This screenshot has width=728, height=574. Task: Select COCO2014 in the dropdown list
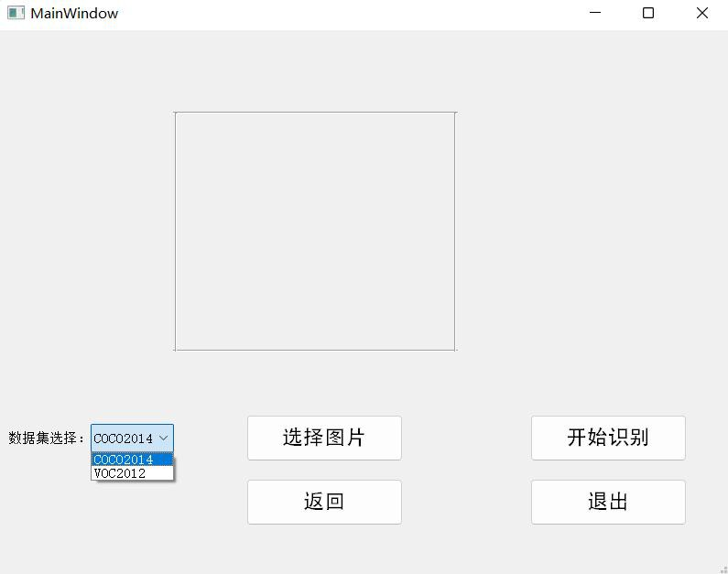[132, 460]
